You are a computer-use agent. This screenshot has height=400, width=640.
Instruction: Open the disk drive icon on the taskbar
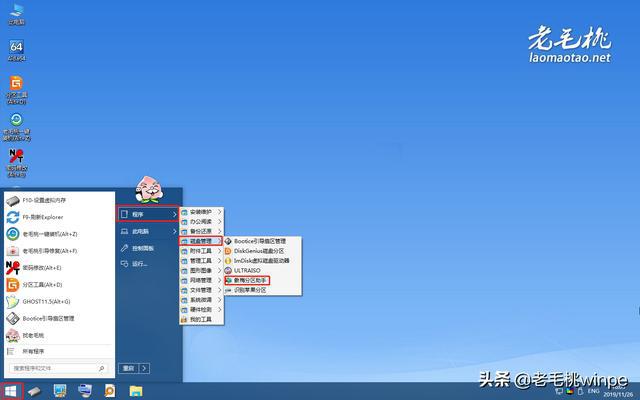click(x=35, y=391)
